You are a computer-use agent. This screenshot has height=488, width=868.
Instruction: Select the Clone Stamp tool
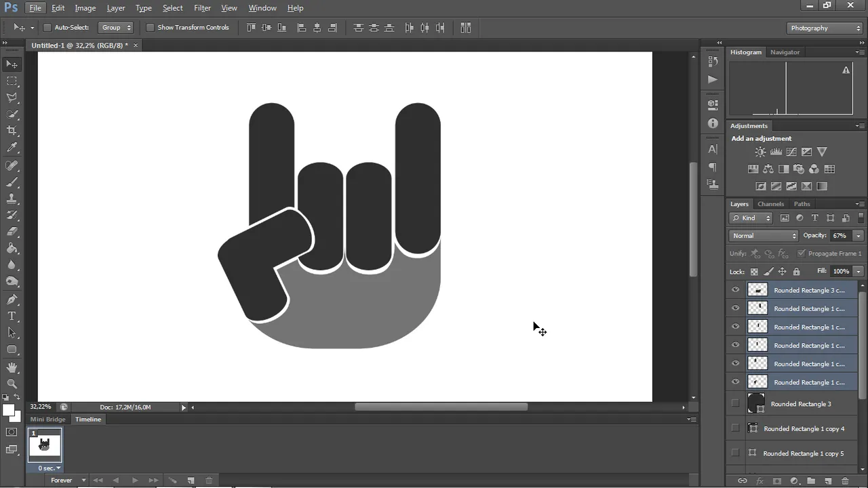(12, 199)
